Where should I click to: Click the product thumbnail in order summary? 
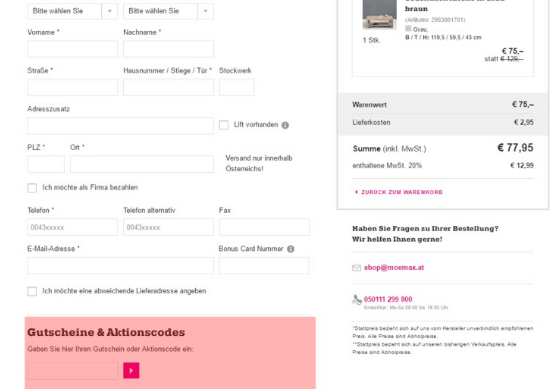pyautogui.click(x=379, y=14)
